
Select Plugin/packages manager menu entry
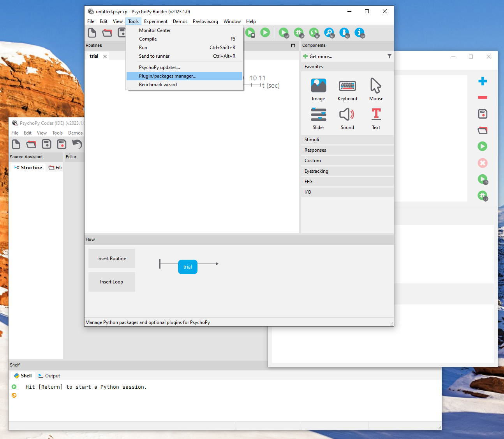184,76
